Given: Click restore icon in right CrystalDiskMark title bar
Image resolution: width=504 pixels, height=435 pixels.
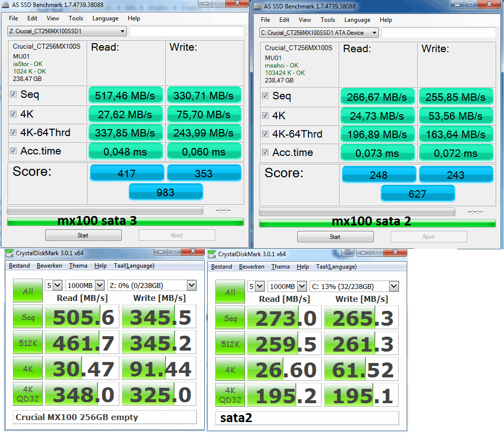Looking at the screenshot, I should pyautogui.click(x=348, y=252).
